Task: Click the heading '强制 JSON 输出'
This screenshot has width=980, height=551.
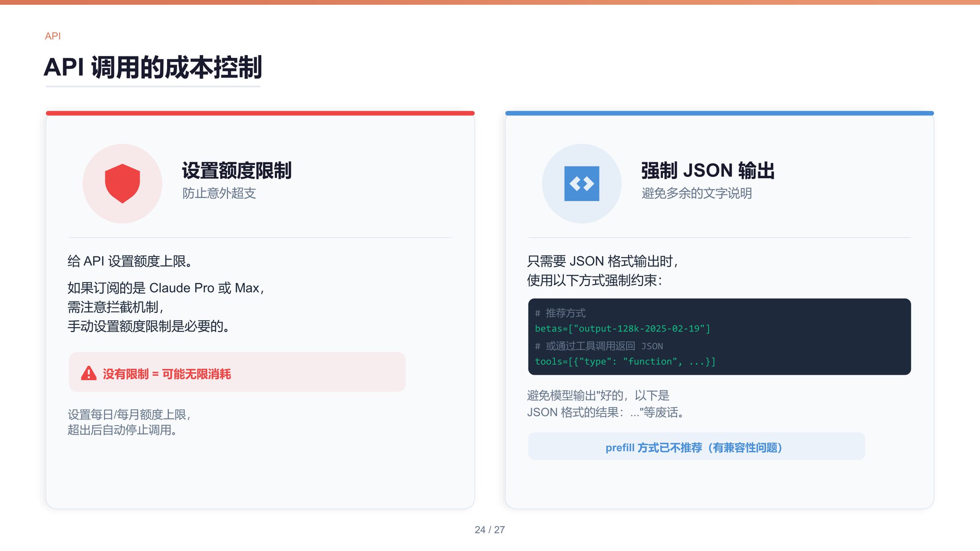Action: 708,171
